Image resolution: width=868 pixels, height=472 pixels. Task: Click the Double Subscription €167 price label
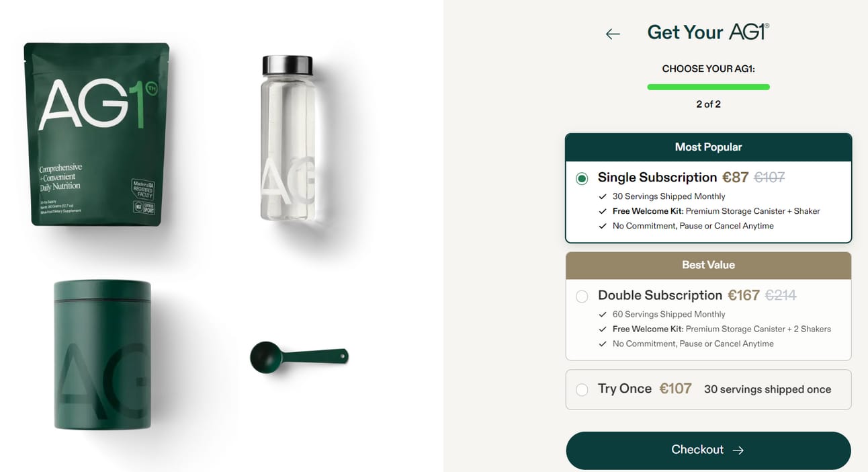tap(744, 295)
